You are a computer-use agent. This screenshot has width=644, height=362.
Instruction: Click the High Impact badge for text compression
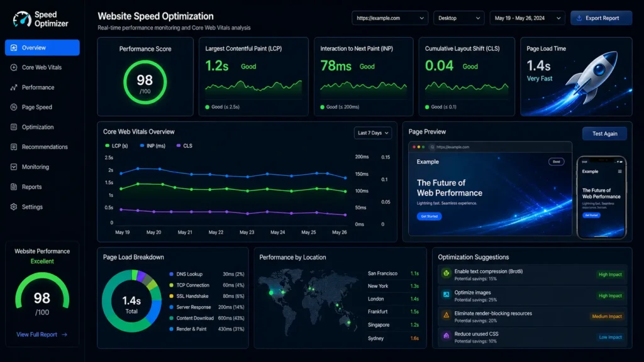pos(610,275)
